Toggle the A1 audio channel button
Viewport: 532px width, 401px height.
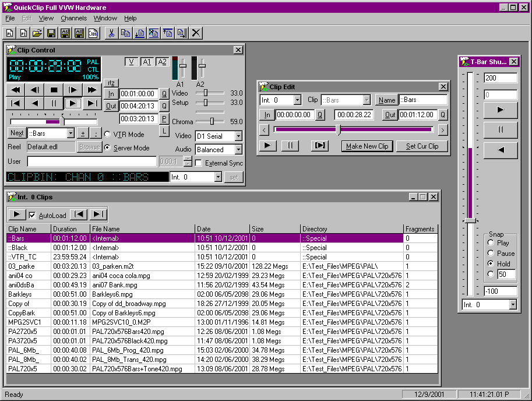[147, 62]
